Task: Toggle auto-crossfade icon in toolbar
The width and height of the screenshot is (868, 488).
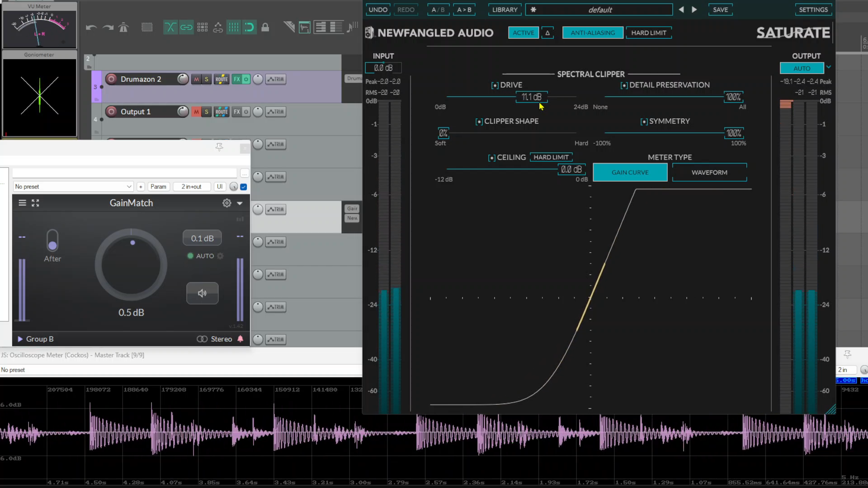Action: coord(170,28)
